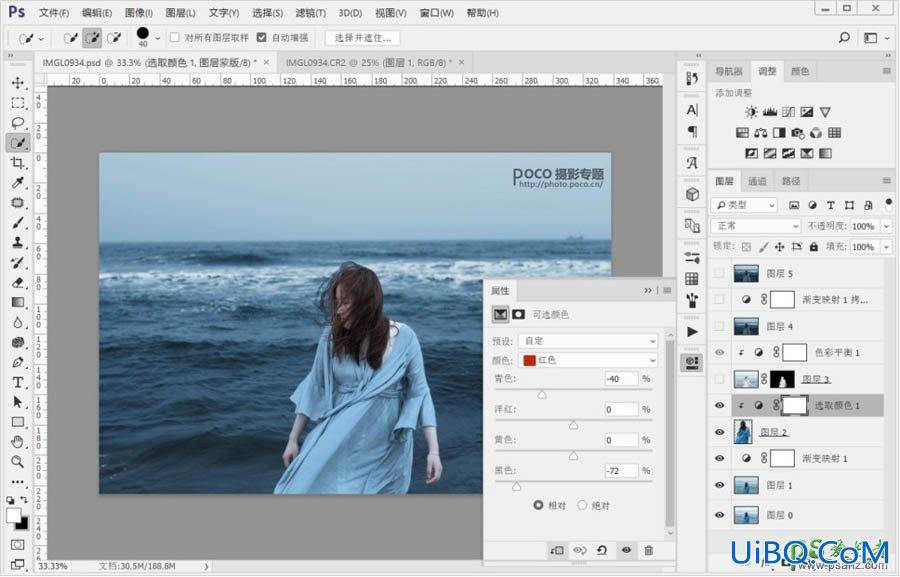Add a Color Balance adjustment

pyautogui.click(x=761, y=133)
